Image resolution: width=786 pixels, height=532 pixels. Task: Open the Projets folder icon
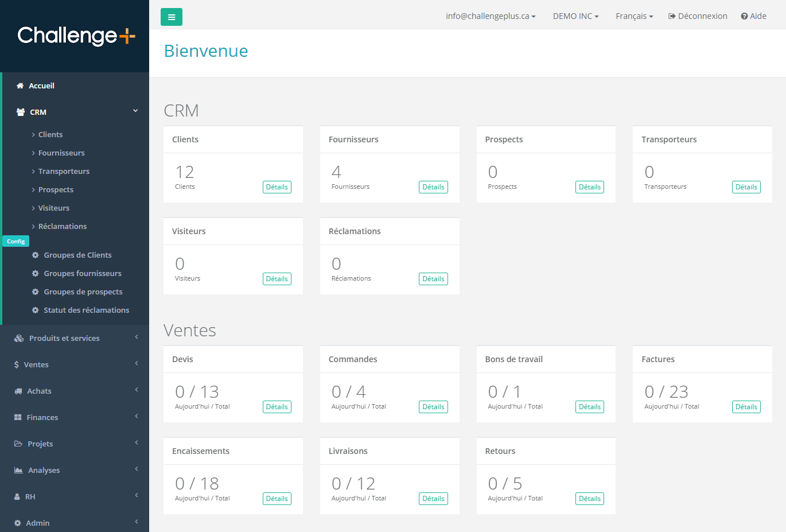(19, 443)
